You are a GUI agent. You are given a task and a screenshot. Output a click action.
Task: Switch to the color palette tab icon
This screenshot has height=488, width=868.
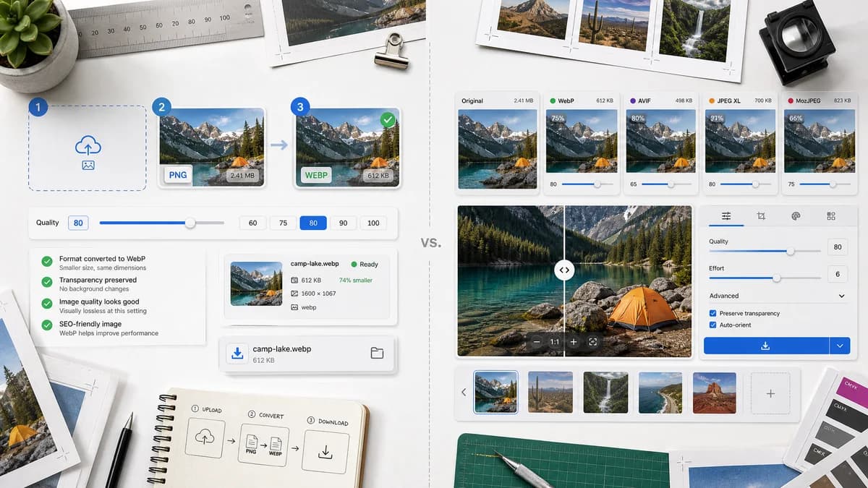(x=796, y=215)
